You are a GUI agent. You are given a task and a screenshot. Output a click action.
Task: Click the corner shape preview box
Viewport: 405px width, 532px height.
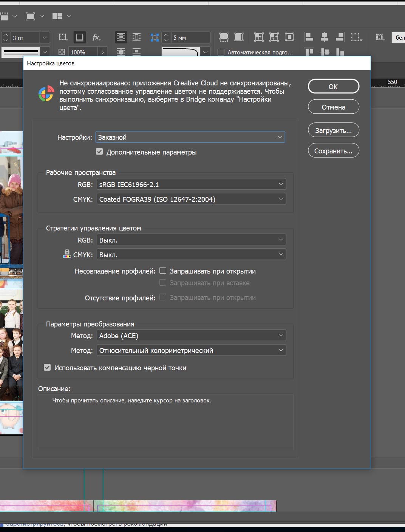[x=181, y=52]
